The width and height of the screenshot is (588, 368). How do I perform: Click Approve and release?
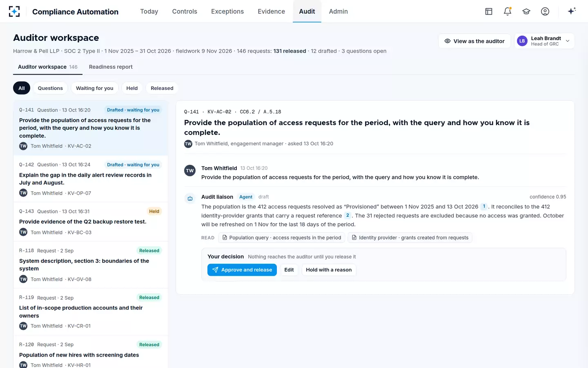(242, 270)
